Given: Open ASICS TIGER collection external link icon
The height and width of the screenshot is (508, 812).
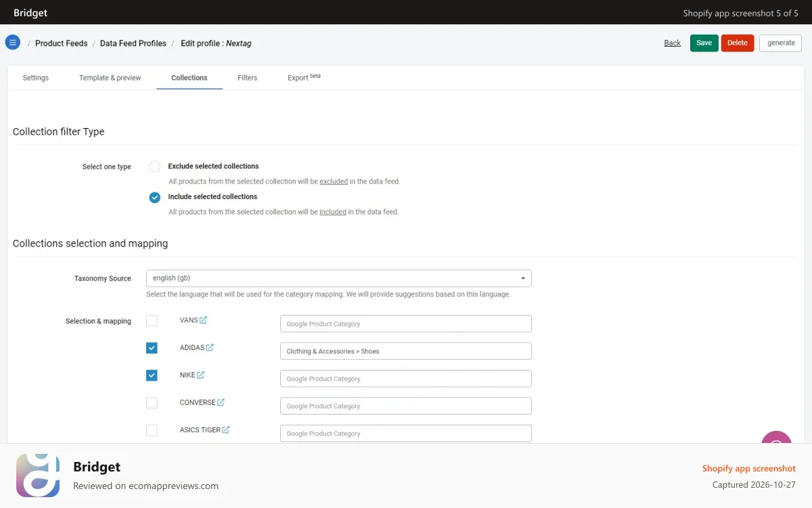Looking at the screenshot, I should 226,429.
